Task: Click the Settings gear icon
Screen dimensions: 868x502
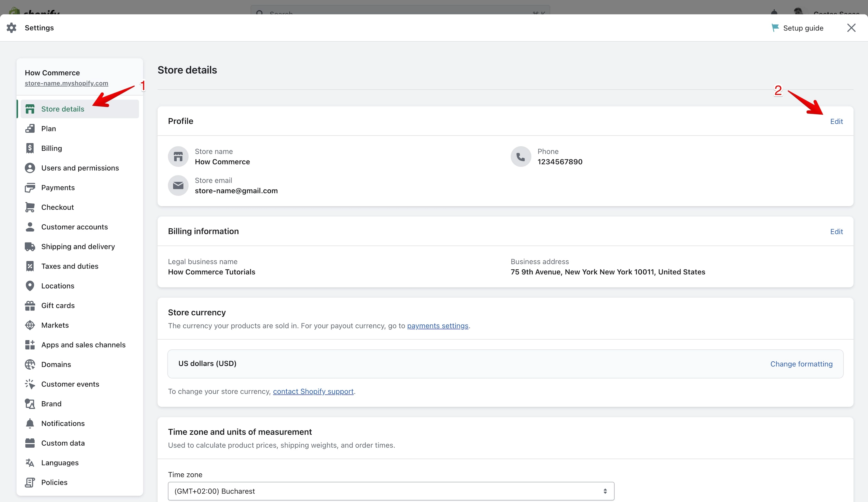Action: point(11,28)
